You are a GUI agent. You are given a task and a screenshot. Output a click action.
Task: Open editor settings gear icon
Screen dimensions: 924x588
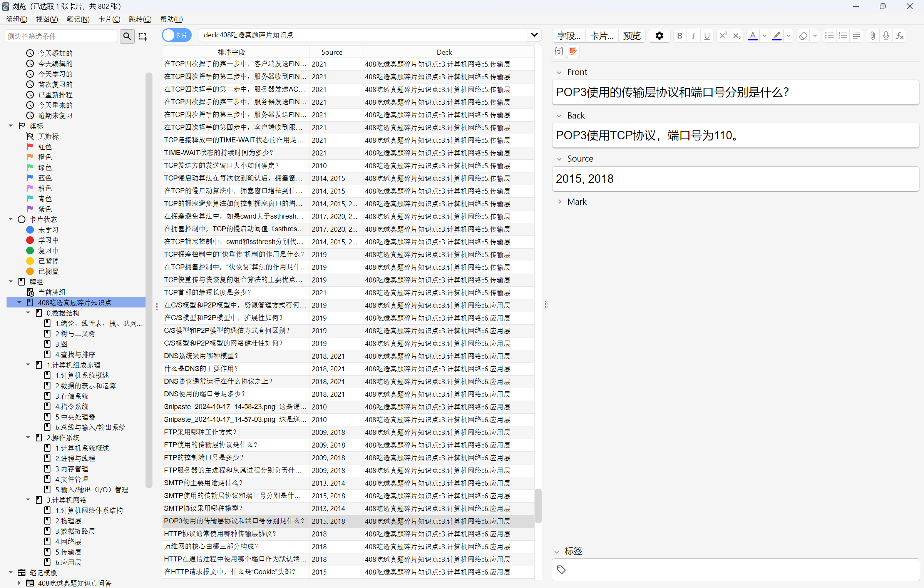(x=660, y=36)
